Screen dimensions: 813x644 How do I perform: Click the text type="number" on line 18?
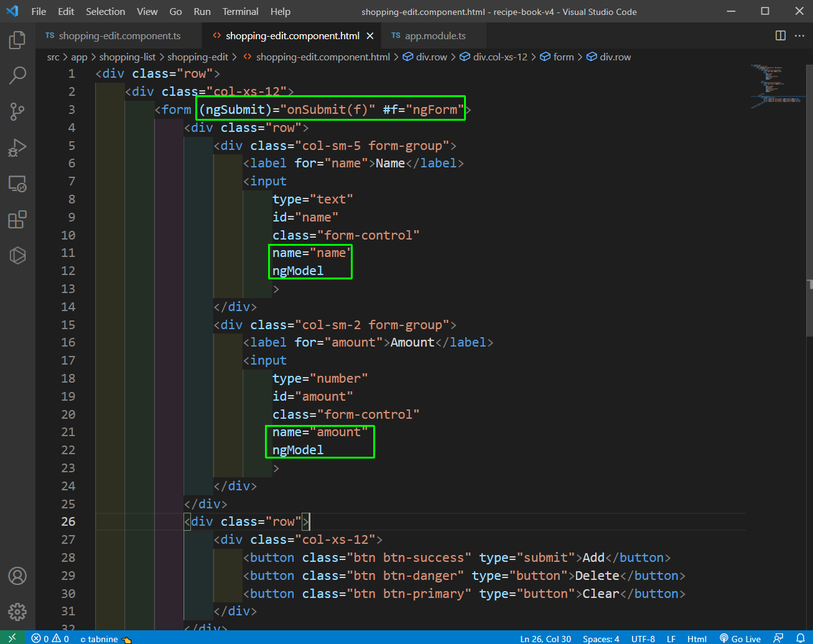pos(320,378)
